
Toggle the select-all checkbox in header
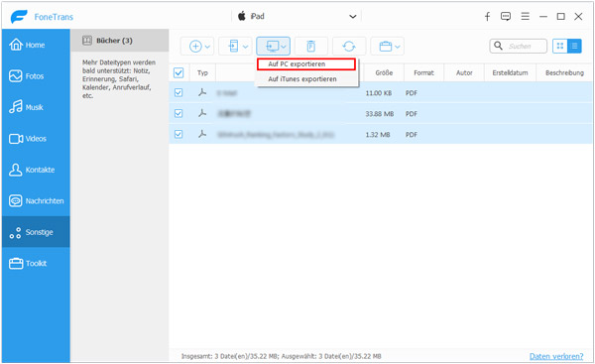pos(178,72)
